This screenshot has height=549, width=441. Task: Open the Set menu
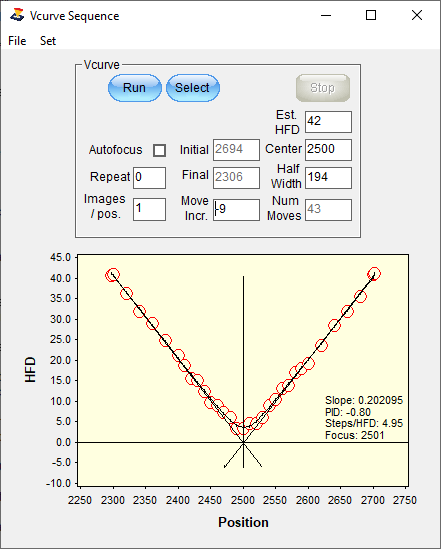click(x=48, y=41)
